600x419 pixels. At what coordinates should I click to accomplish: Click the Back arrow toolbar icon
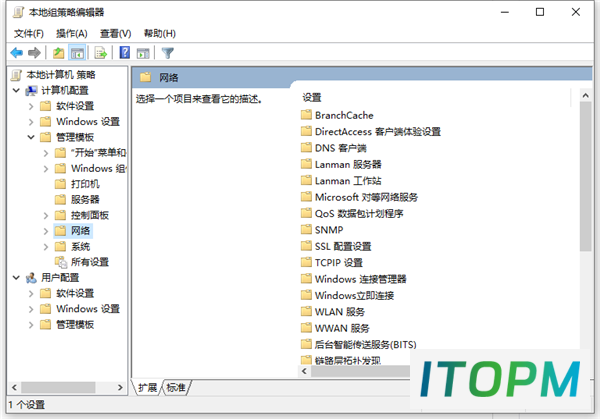click(x=16, y=52)
